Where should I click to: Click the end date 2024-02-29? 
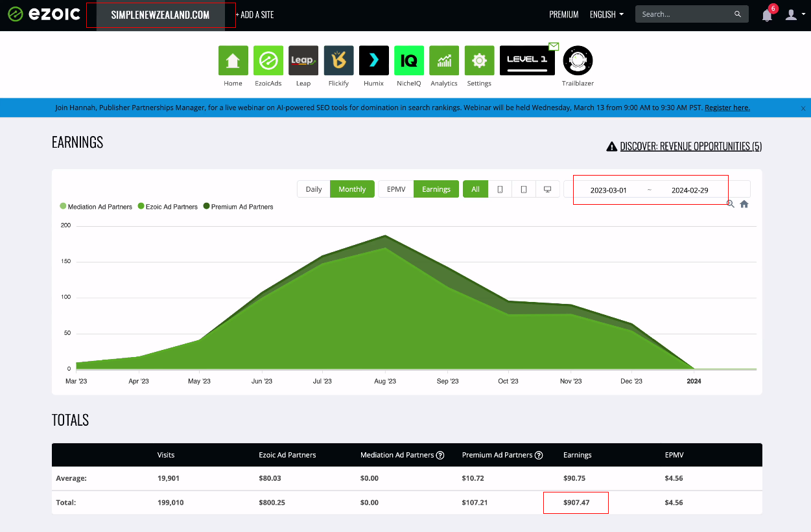690,191
